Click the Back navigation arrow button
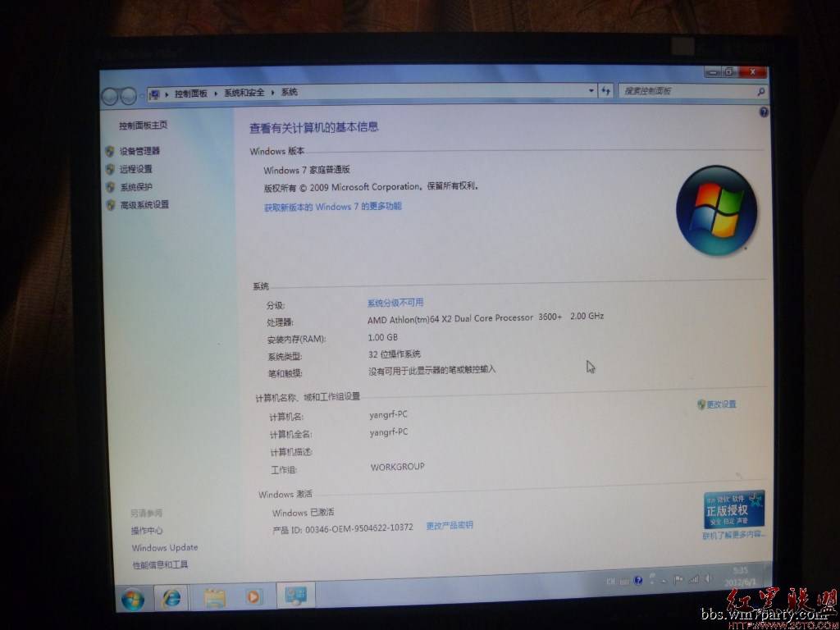Viewport: 840px width, 630px height. [x=110, y=97]
